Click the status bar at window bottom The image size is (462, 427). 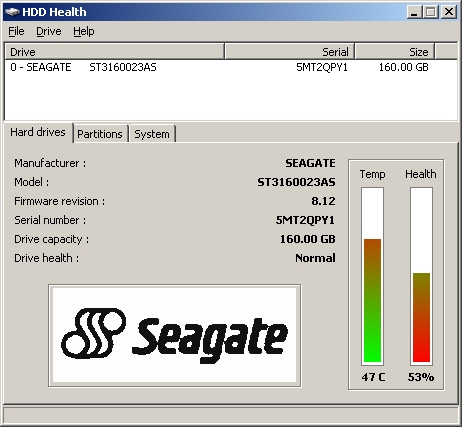click(231, 415)
